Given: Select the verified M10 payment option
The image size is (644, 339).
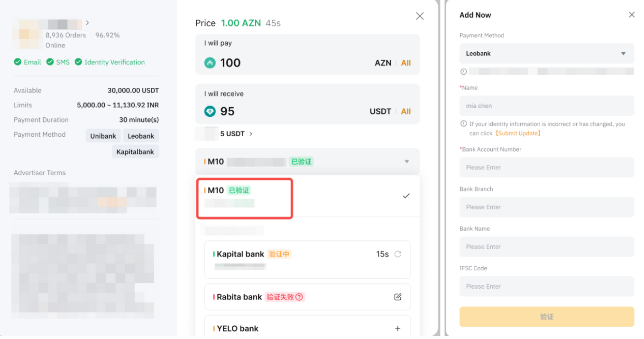Looking at the screenshot, I should [x=244, y=196].
